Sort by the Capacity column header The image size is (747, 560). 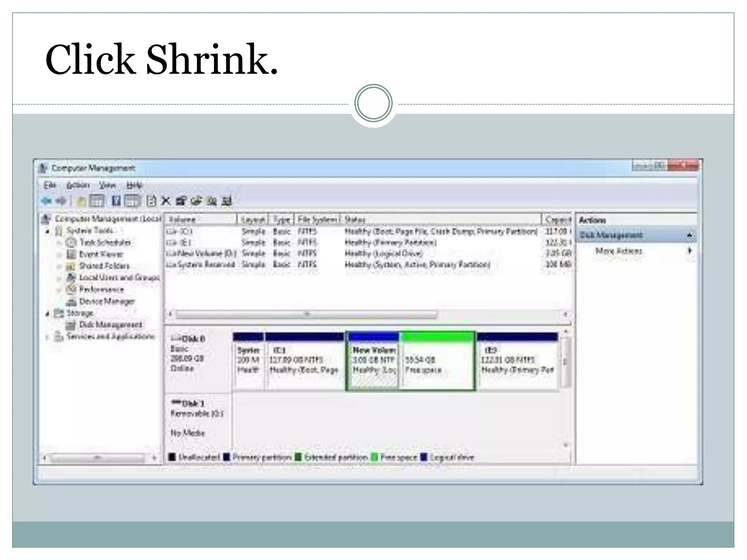557,219
